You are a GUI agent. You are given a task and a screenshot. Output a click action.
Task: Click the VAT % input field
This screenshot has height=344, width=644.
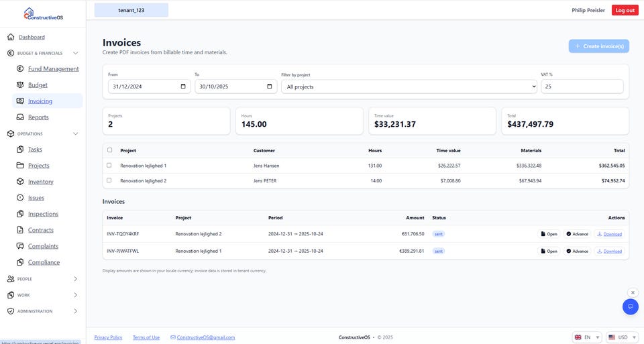[582, 87]
